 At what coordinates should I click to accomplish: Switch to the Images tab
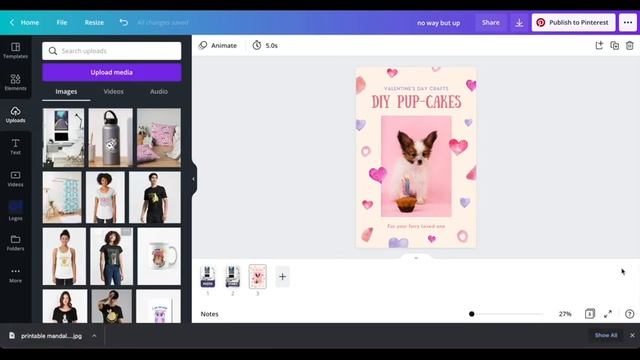point(66,91)
